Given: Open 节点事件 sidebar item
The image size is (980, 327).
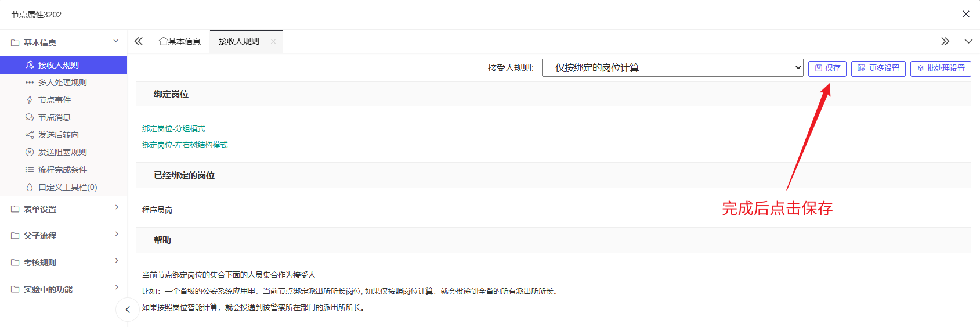Looking at the screenshot, I should click(63, 100).
